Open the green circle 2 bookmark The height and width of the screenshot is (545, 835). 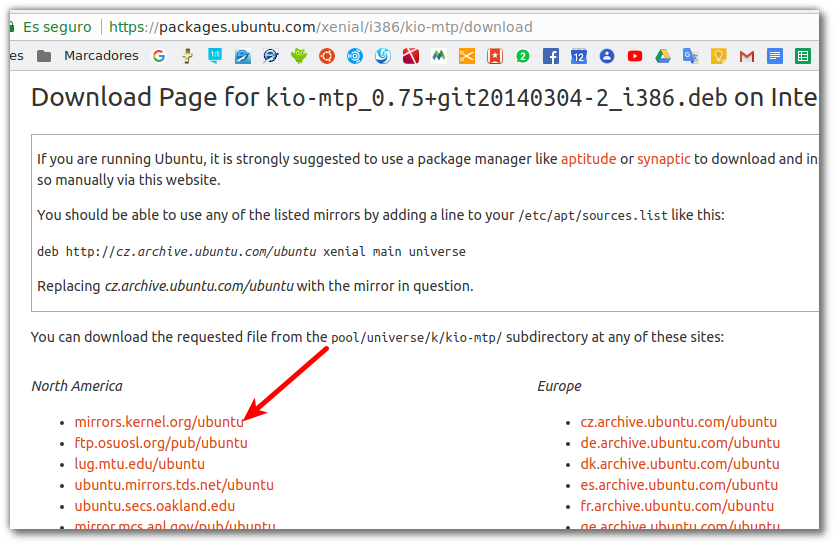click(523, 56)
